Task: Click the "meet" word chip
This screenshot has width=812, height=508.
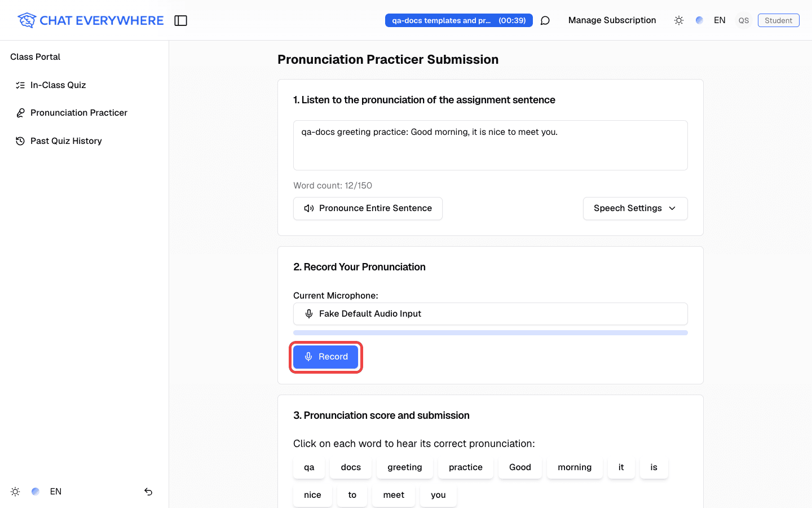Action: coord(394,495)
